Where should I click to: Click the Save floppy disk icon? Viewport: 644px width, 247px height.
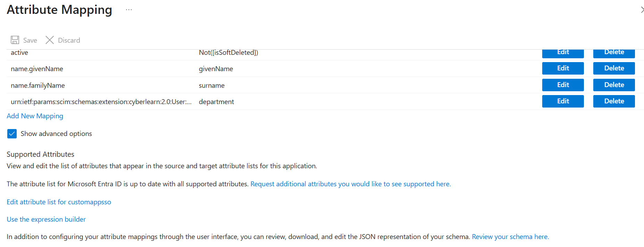pyautogui.click(x=15, y=40)
